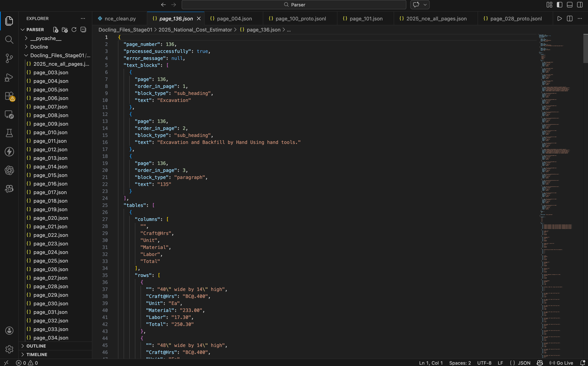Click the Copilot status icon in status bar
588x366 pixels.
[x=540, y=363]
